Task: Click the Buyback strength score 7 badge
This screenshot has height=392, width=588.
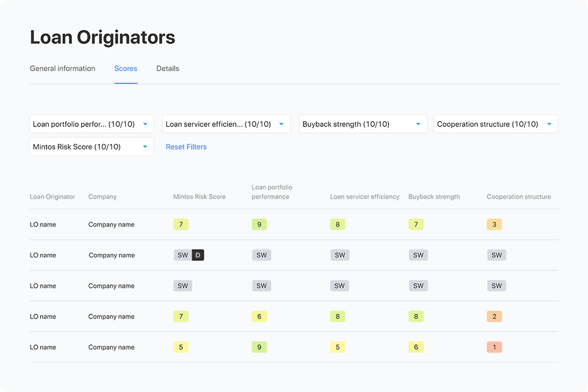Action: tap(416, 225)
